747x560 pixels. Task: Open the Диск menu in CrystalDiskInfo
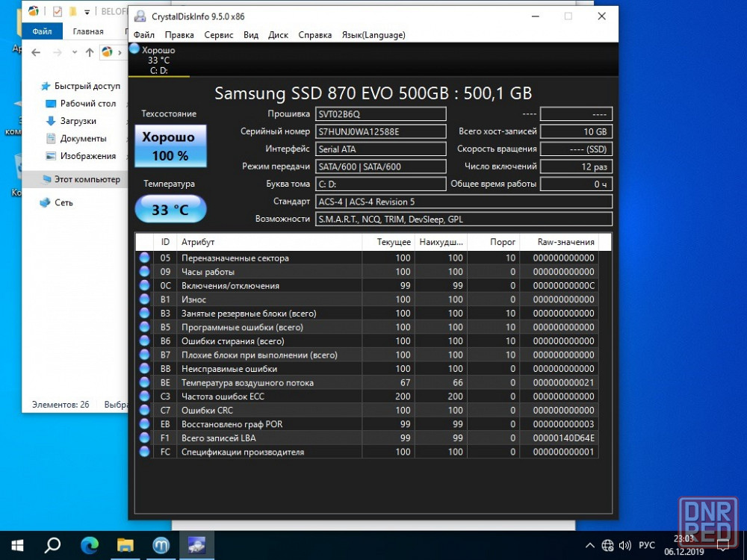[278, 35]
